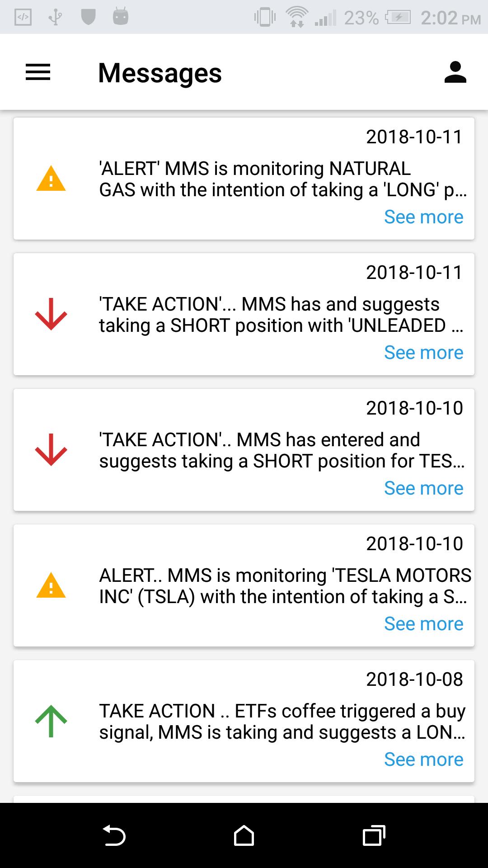The height and width of the screenshot is (868, 488).
Task: Expand See more on NATURAL GAS alert
Action: (x=423, y=217)
